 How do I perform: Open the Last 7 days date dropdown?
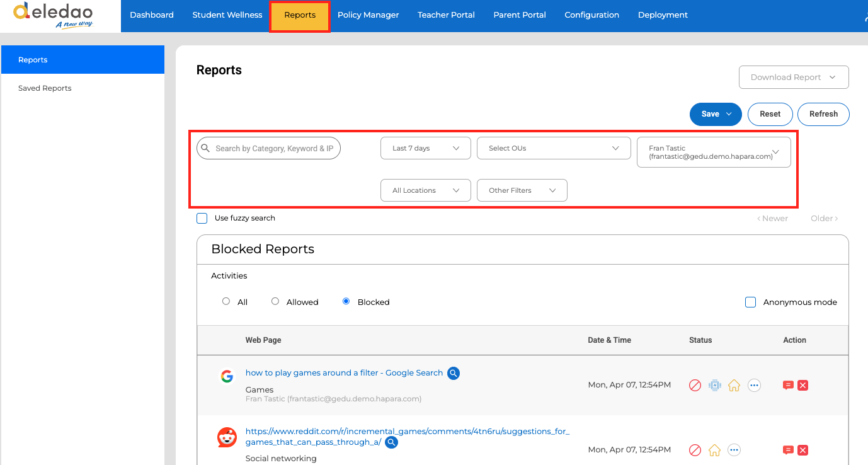[x=426, y=148]
